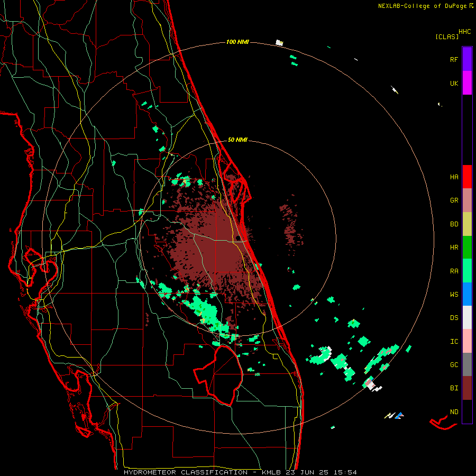Select the red HA legend swatch
This screenshot has height=476, width=476.
pos(467,177)
